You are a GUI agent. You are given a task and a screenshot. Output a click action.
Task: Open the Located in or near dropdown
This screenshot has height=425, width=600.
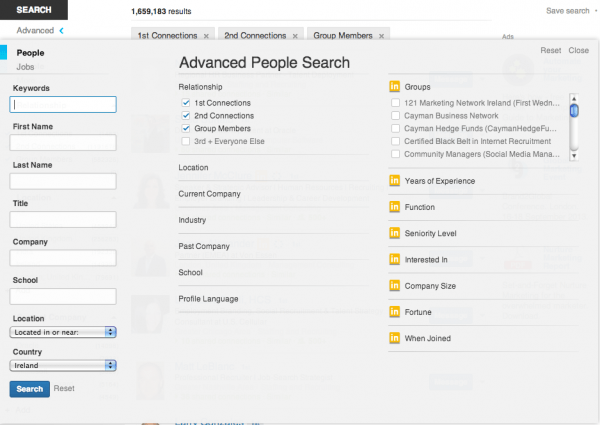[x=63, y=332]
